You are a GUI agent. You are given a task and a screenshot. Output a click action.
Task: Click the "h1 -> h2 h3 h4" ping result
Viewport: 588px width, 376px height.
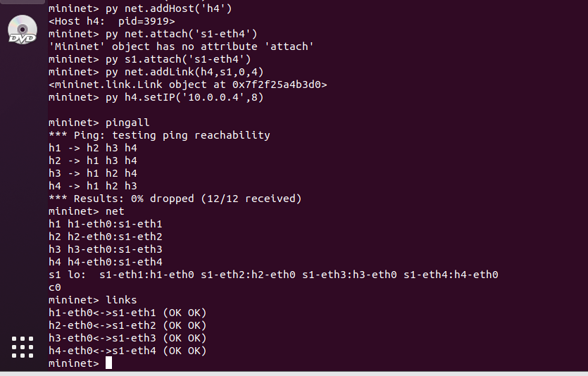pyautogui.click(x=93, y=148)
